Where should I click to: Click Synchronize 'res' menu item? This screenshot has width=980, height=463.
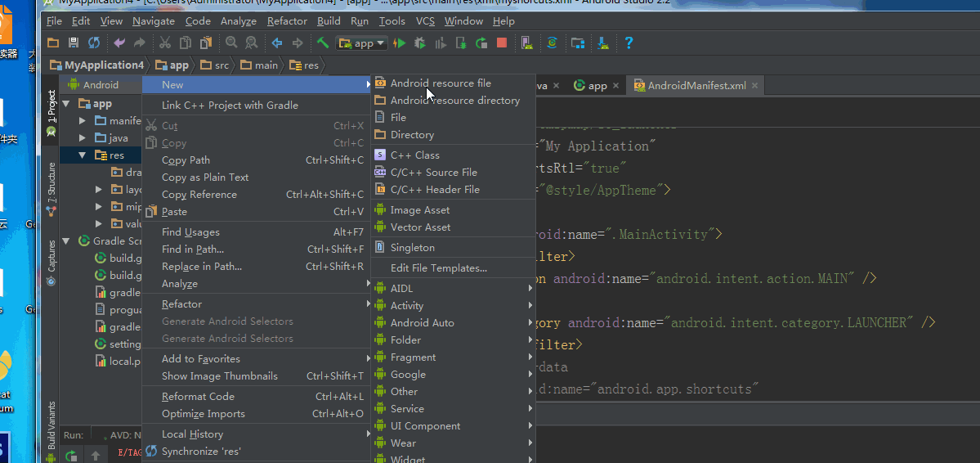click(257, 451)
